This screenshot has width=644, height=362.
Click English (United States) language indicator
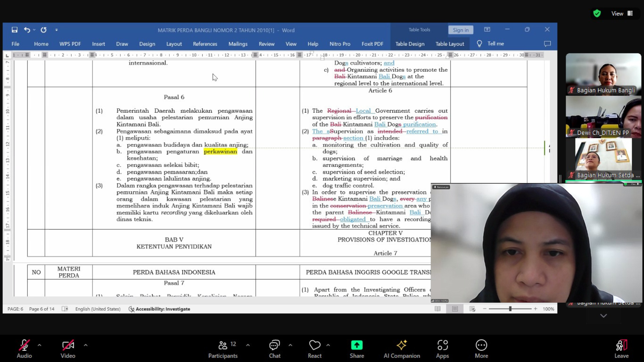pos(98,309)
